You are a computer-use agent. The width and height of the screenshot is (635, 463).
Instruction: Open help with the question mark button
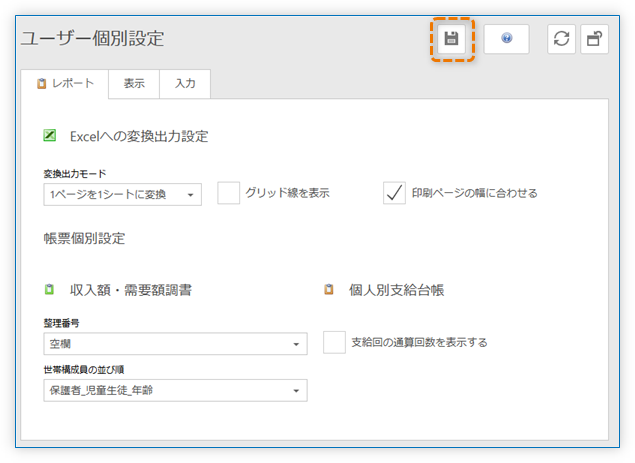506,38
